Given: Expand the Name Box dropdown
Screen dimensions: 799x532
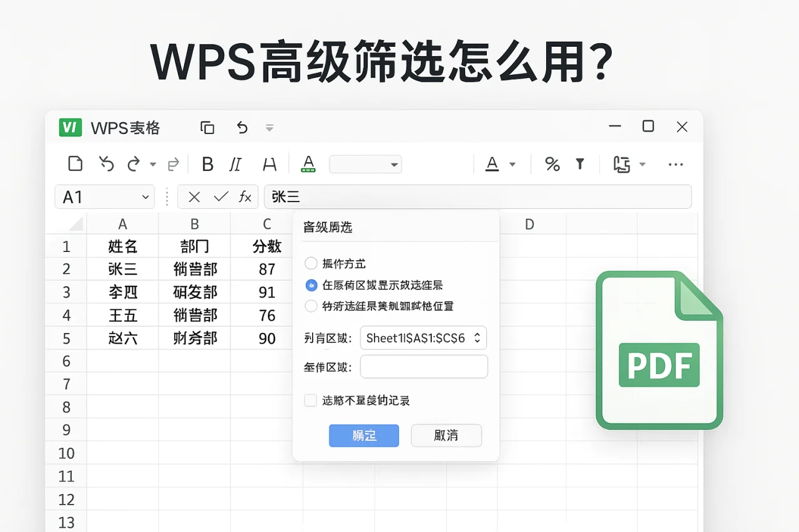Looking at the screenshot, I should tap(145, 196).
